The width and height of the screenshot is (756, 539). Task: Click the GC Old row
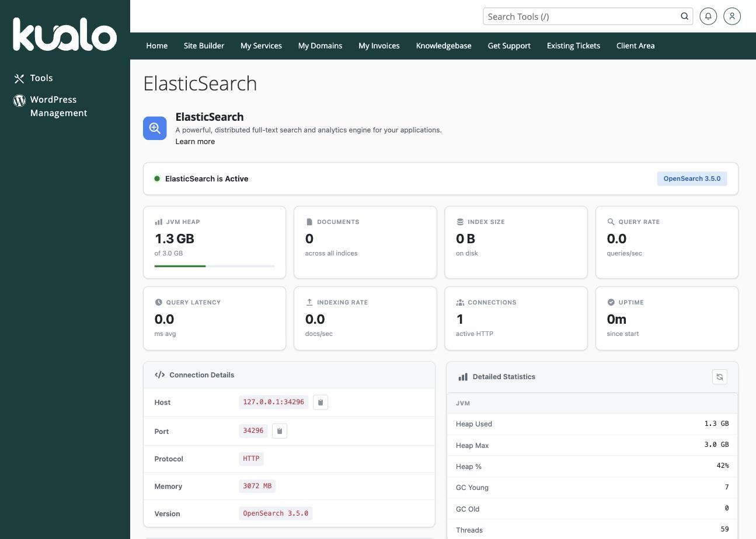tap(592, 509)
